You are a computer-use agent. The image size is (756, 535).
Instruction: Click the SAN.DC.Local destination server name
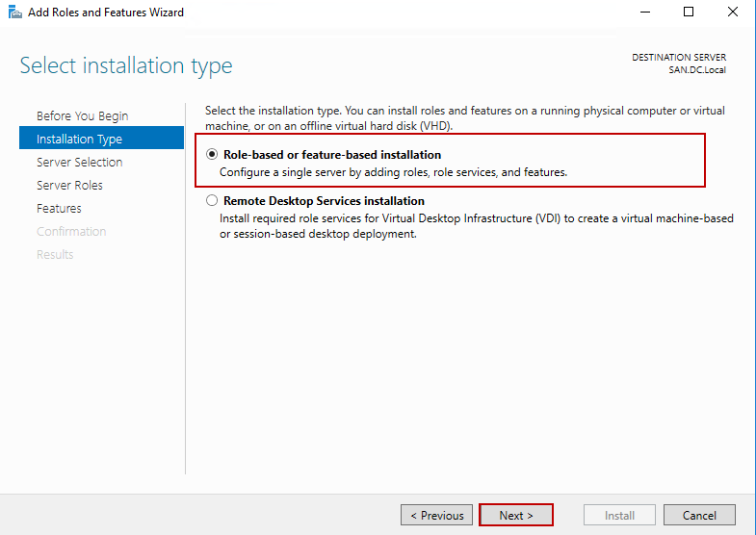pyautogui.click(x=697, y=70)
